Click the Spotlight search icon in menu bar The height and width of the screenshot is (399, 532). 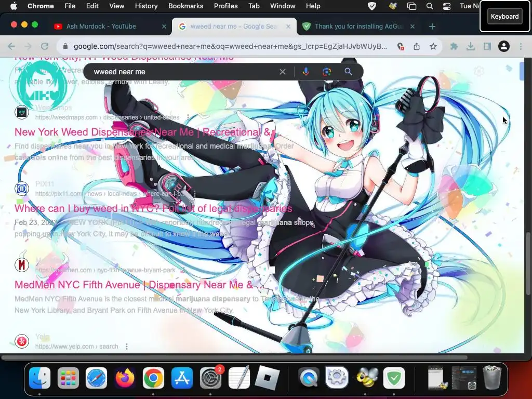click(x=430, y=6)
